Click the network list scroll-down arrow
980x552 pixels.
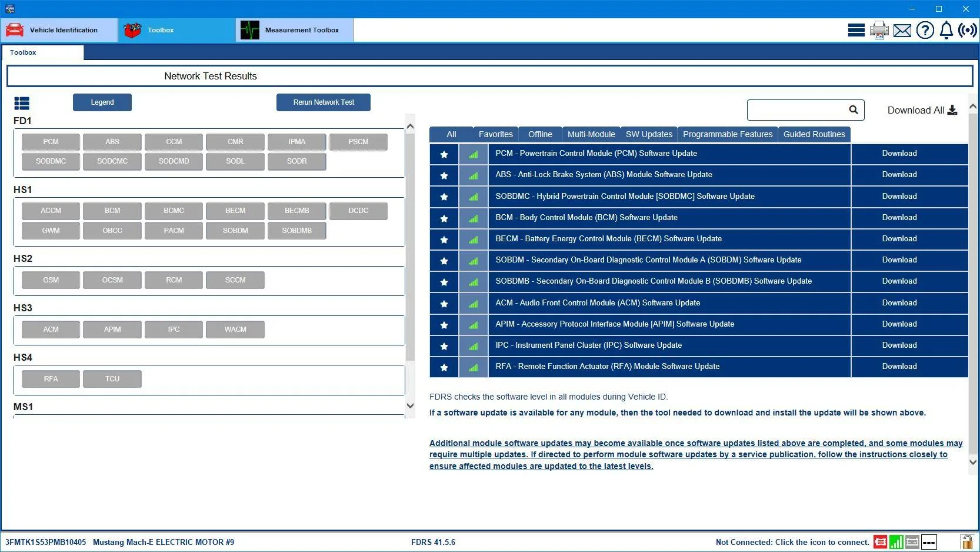tap(411, 405)
